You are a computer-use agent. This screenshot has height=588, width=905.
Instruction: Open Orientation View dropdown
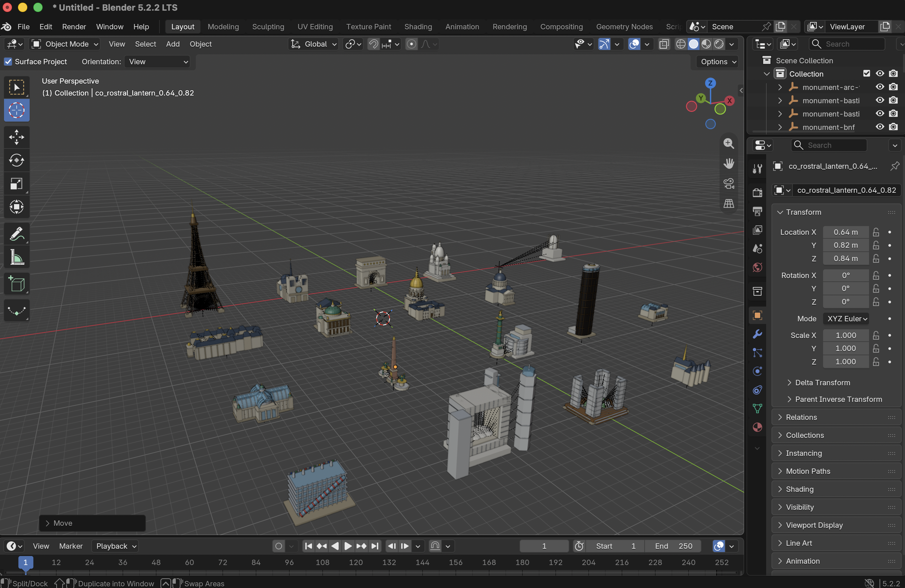[x=157, y=62]
